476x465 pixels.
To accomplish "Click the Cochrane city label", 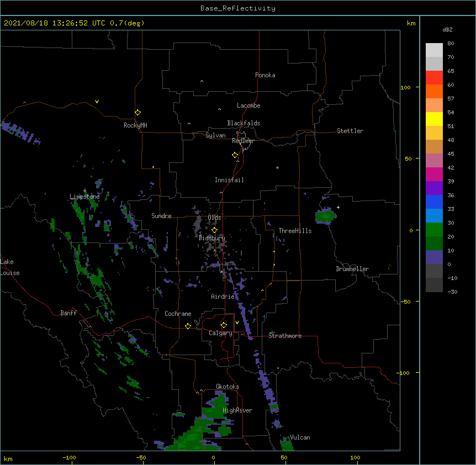I will (x=178, y=314).
